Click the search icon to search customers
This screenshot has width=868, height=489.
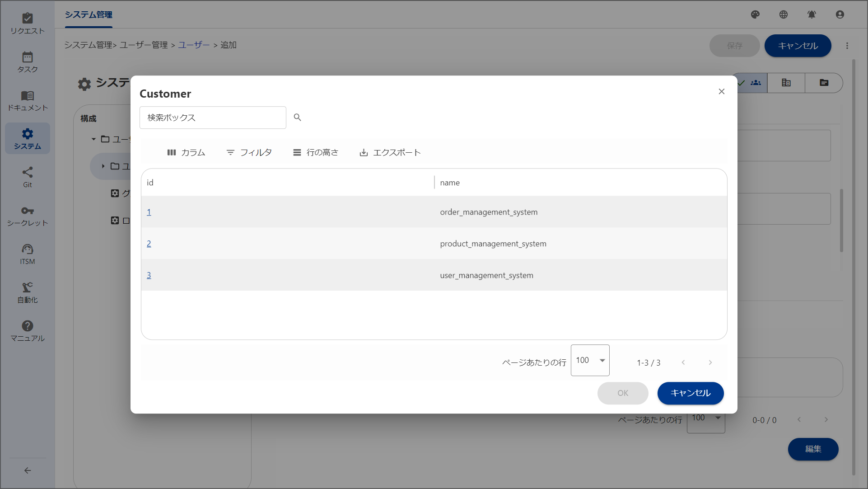click(298, 118)
